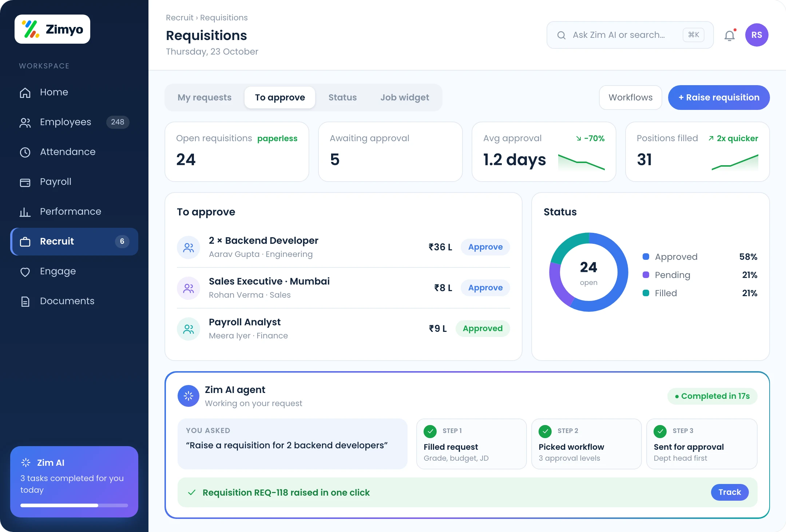Screen dimensions: 786x532
Task: Click the Ask Zim AI search field
Action: (x=630, y=35)
